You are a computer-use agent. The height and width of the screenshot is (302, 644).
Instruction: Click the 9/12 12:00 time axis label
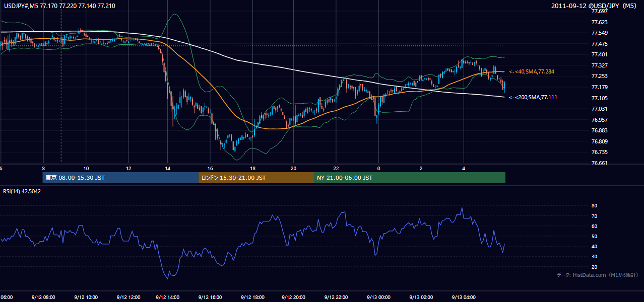127,297
